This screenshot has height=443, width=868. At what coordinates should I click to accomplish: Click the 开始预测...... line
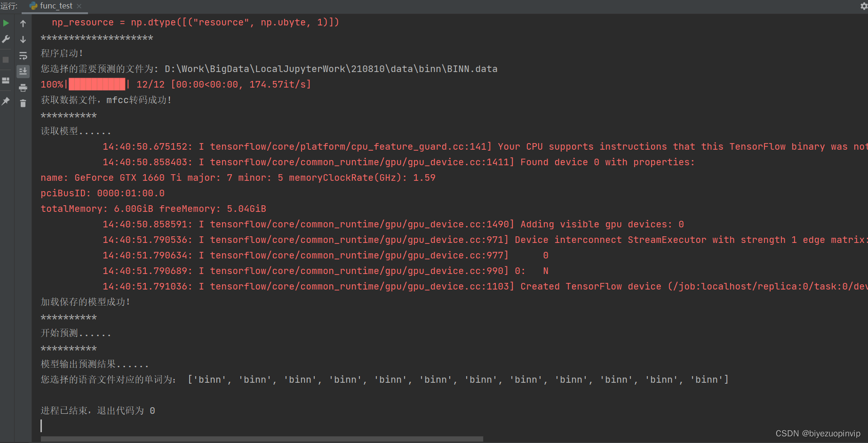click(76, 333)
